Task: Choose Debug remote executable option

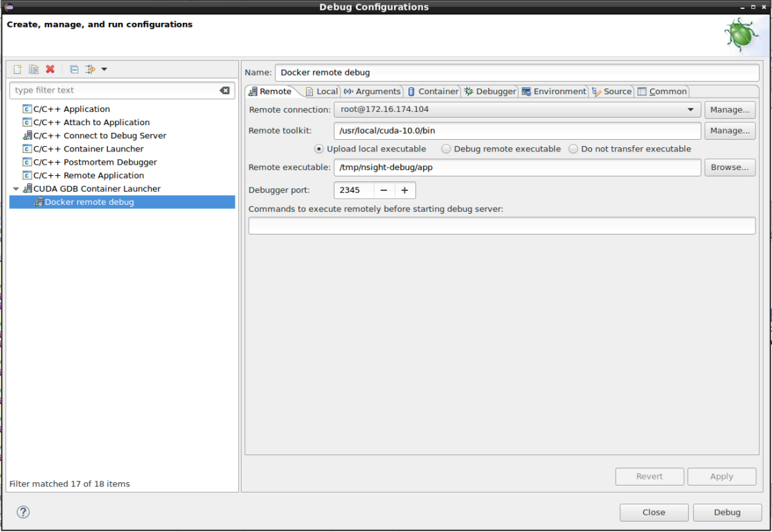Action: coord(447,149)
